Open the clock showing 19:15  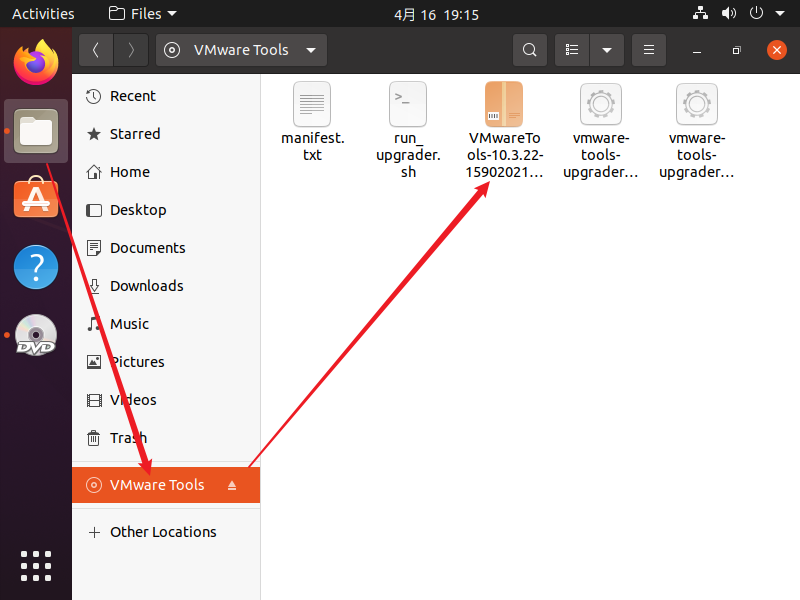click(436, 14)
